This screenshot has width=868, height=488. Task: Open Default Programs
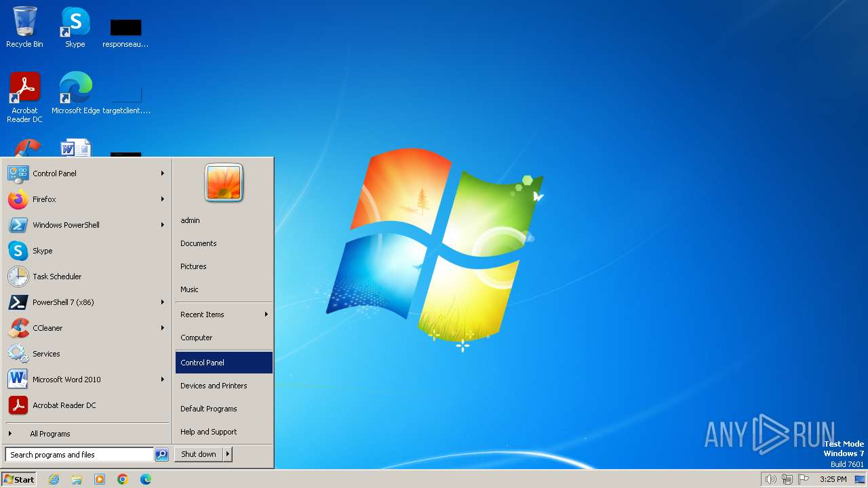pyautogui.click(x=224, y=409)
